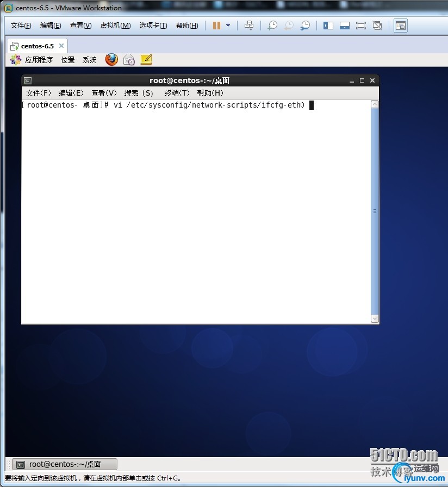Open the 选项卡(T) menu
This screenshot has height=487, width=448.
pyautogui.click(x=153, y=26)
